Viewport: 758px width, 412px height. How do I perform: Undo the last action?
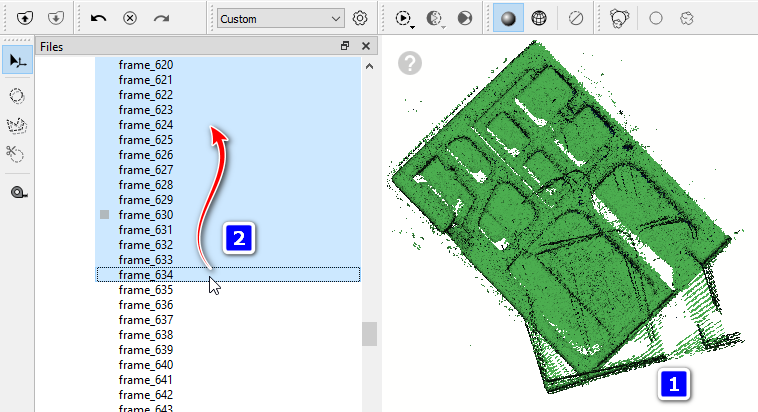(98, 18)
